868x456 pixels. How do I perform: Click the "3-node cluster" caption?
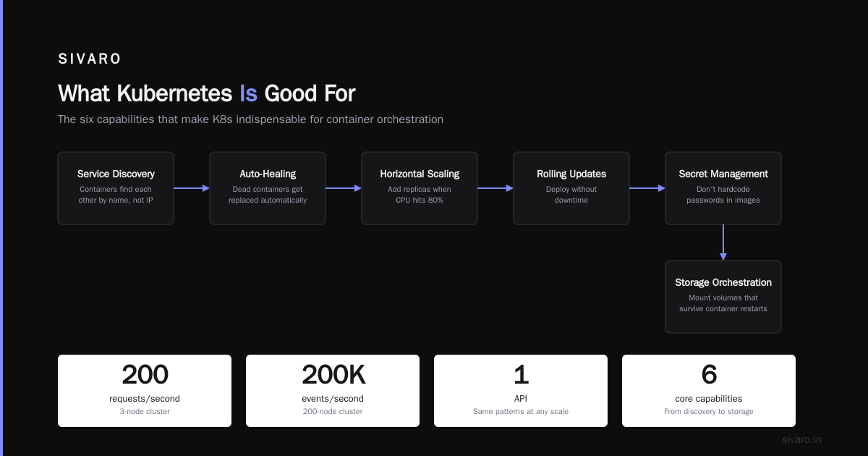(x=145, y=412)
